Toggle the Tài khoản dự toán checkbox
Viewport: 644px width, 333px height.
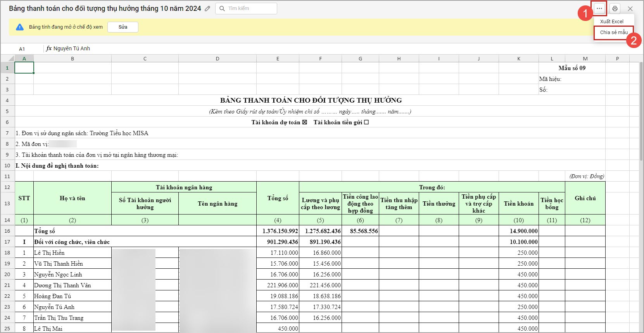tap(304, 122)
